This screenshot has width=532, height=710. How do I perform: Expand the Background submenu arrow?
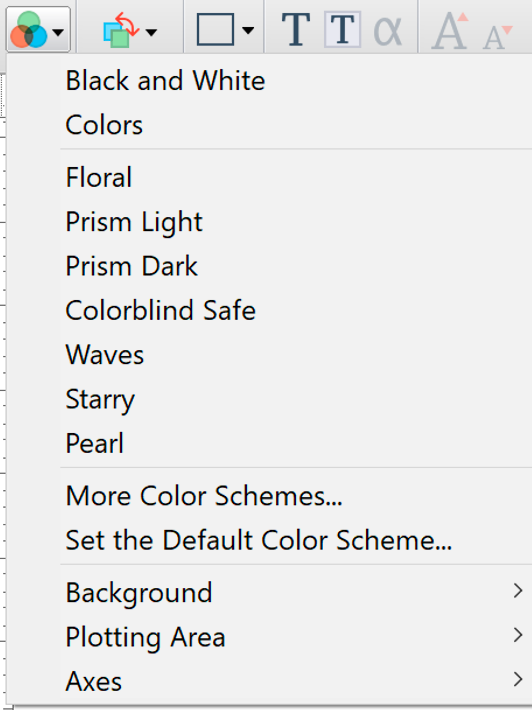tap(518, 590)
